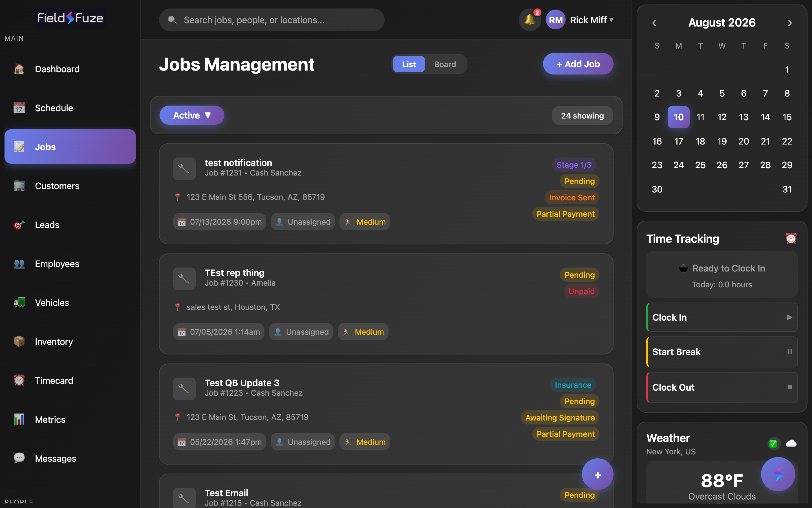
Task: Open the Test QB Update 3 job title
Action: (x=242, y=383)
